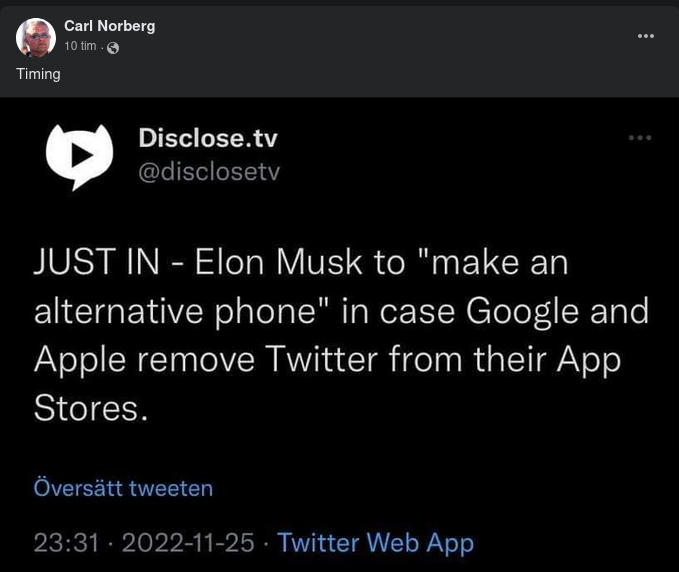The image size is (679, 572).
Task: Click Carl Norberg's profile picture
Action: tap(35, 37)
